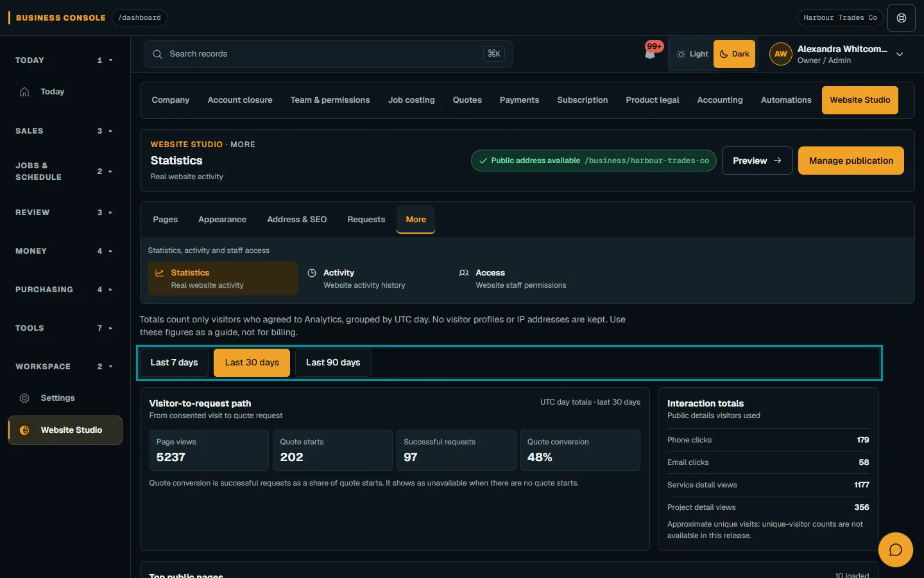924x578 pixels.
Task: Switch to the Payments tab
Action: pos(519,100)
